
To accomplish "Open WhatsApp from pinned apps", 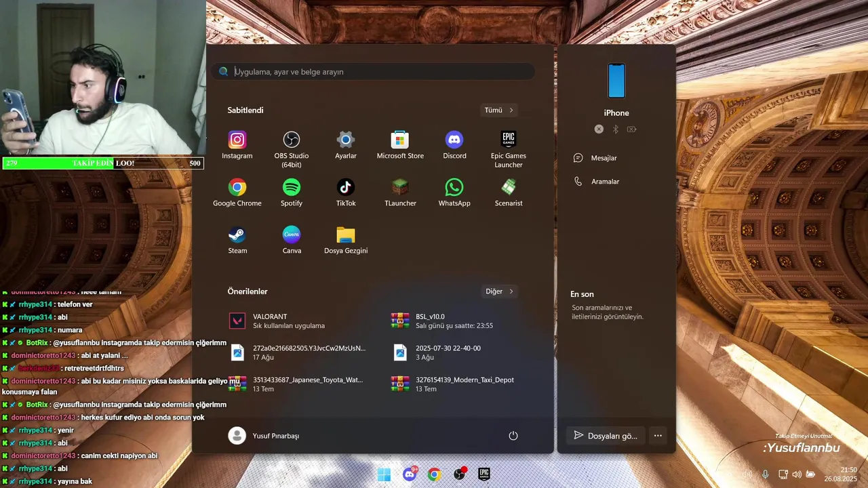I will coord(454,193).
